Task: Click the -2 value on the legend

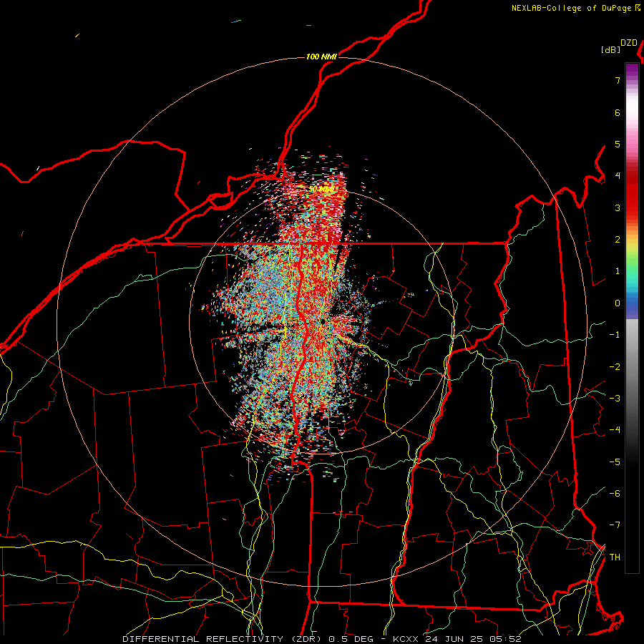Action: coord(615,367)
